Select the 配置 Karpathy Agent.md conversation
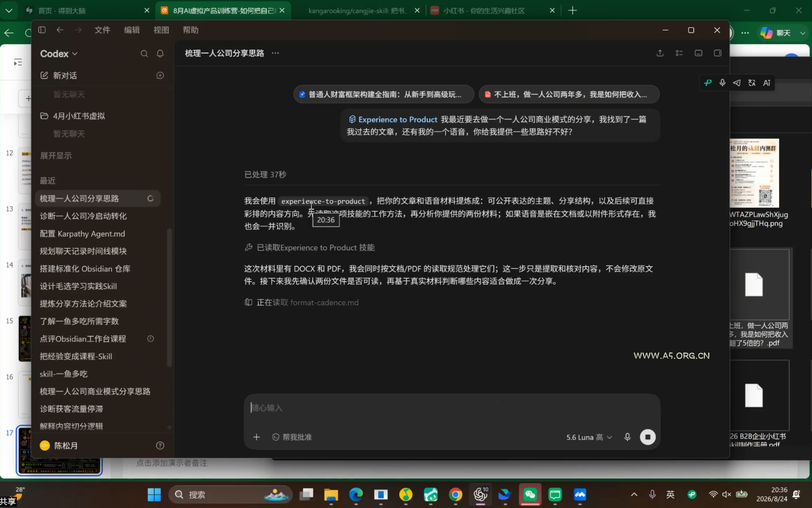The width and height of the screenshot is (812, 508). [97, 234]
